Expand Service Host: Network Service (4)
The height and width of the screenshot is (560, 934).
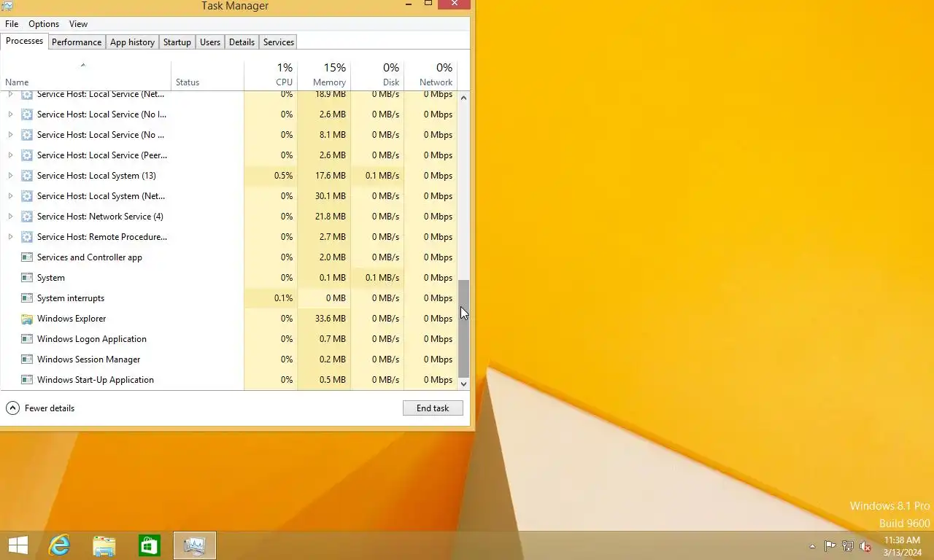(10, 217)
